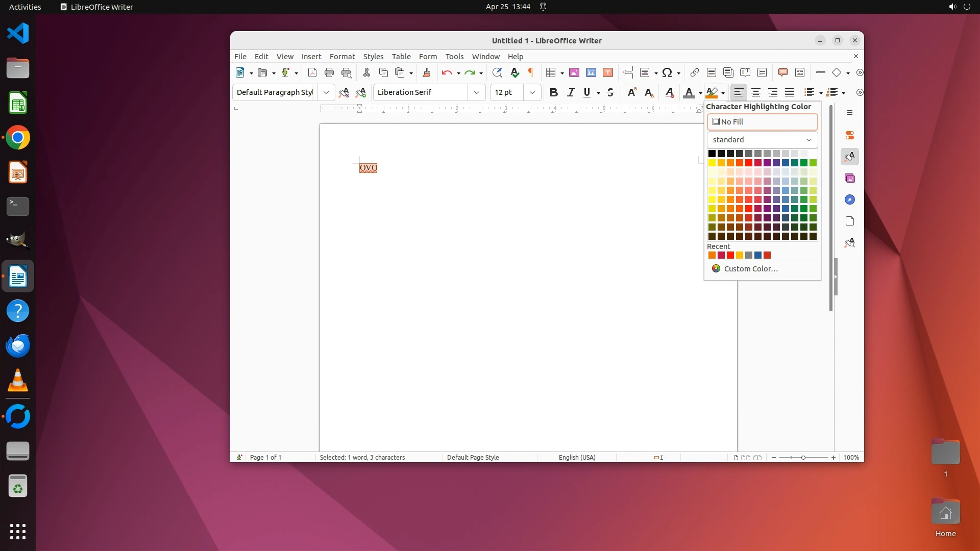This screenshot has width=980, height=551.
Task: Open the font size dropdown arrow
Action: (x=532, y=92)
